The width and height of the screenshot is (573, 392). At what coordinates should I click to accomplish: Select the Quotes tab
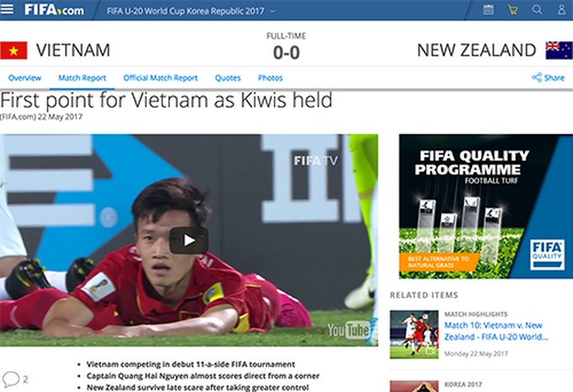tap(228, 78)
